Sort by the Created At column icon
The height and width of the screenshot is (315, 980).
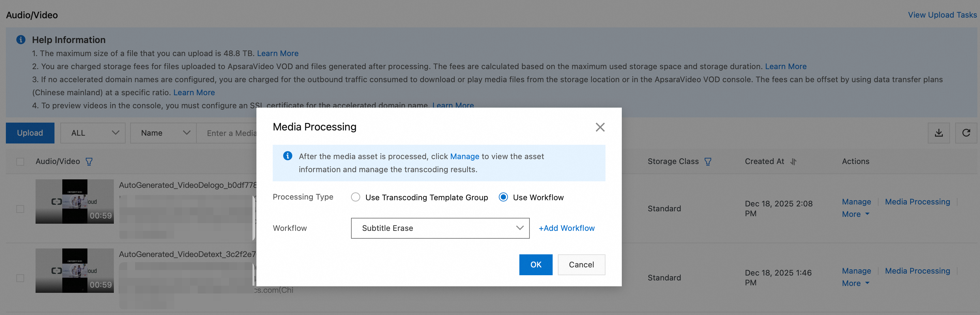tap(793, 162)
